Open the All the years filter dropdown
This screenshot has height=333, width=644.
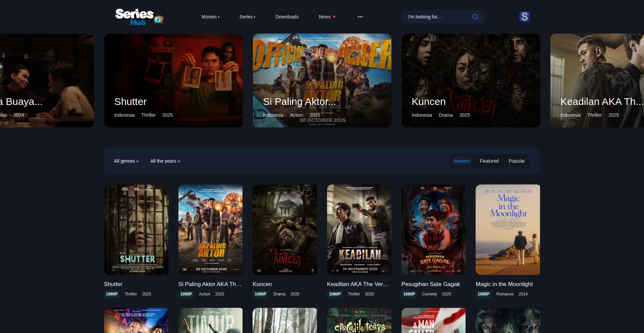click(x=165, y=161)
